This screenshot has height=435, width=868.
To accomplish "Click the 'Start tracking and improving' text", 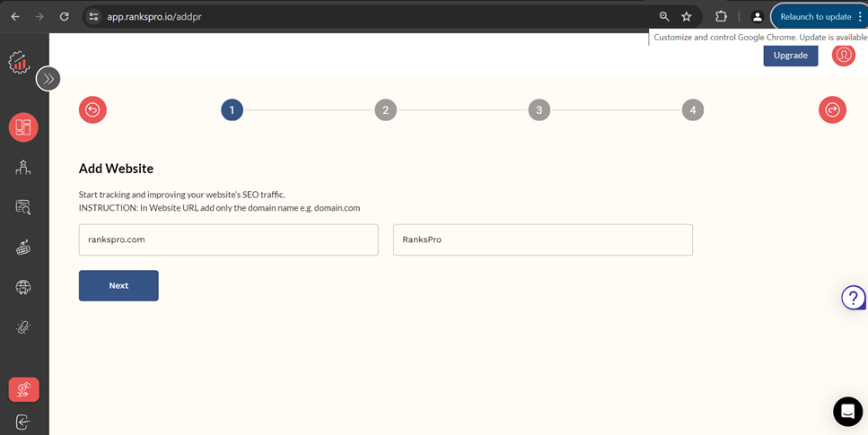I will pyautogui.click(x=181, y=196).
